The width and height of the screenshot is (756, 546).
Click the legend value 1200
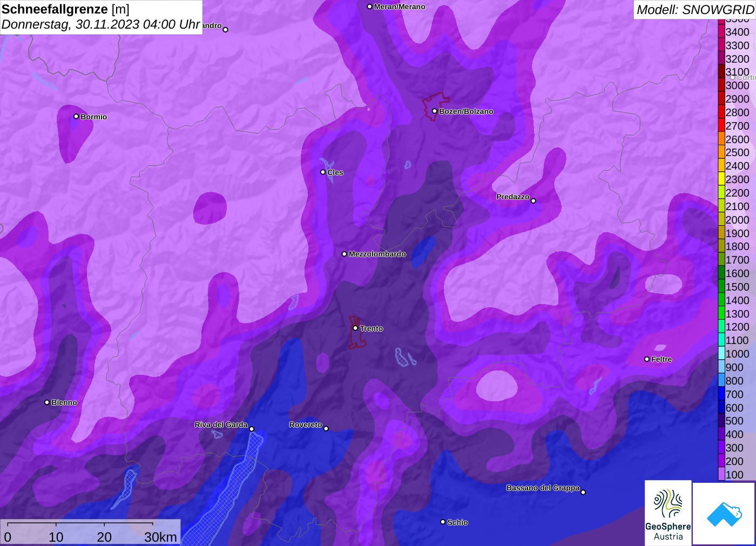click(x=737, y=327)
